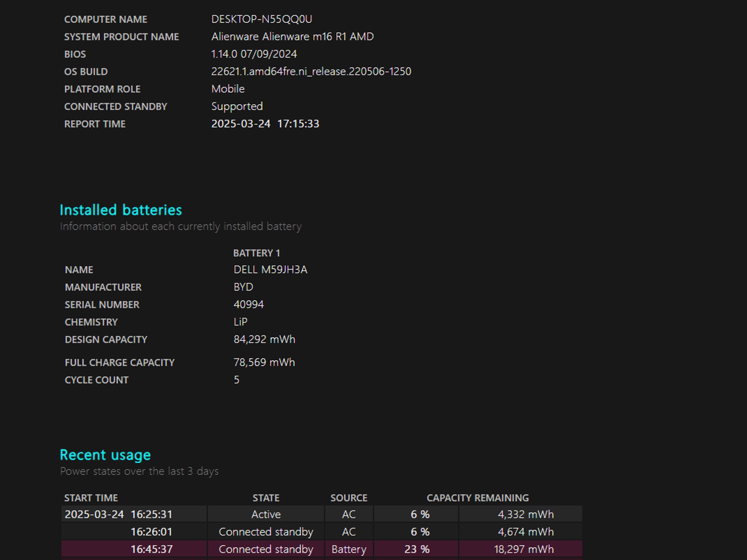
Task: Click the Recent usage heading
Action: tap(105, 455)
